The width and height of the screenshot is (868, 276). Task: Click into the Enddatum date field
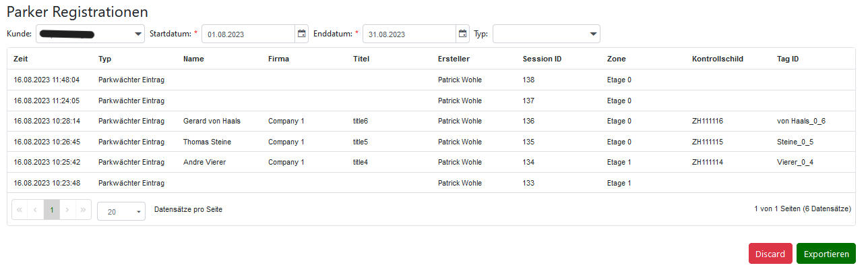point(409,34)
